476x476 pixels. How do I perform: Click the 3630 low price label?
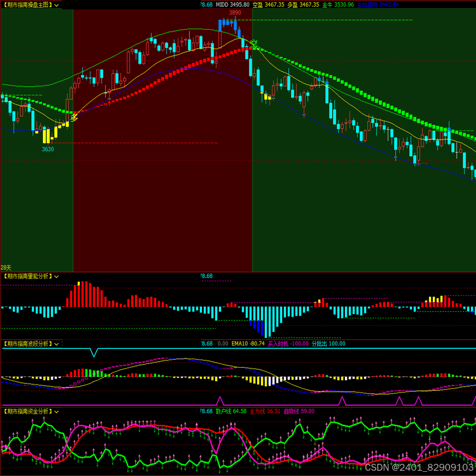coord(48,149)
